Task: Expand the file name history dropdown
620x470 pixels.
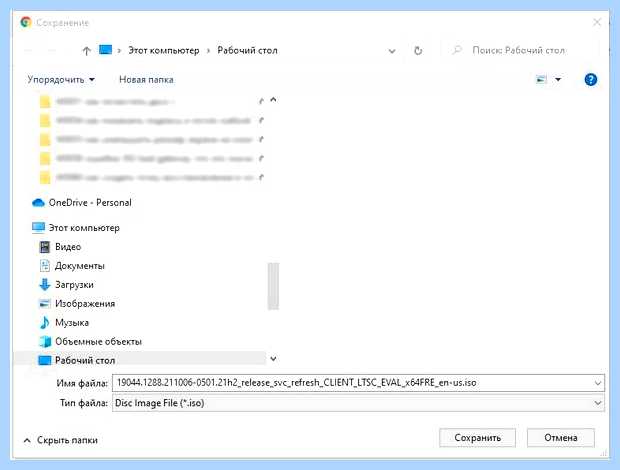Action: point(598,383)
